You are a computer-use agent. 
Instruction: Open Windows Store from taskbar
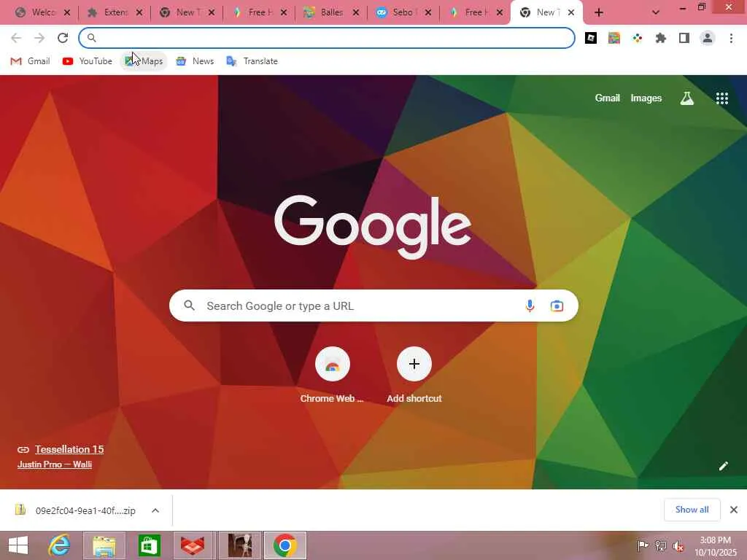point(149,545)
